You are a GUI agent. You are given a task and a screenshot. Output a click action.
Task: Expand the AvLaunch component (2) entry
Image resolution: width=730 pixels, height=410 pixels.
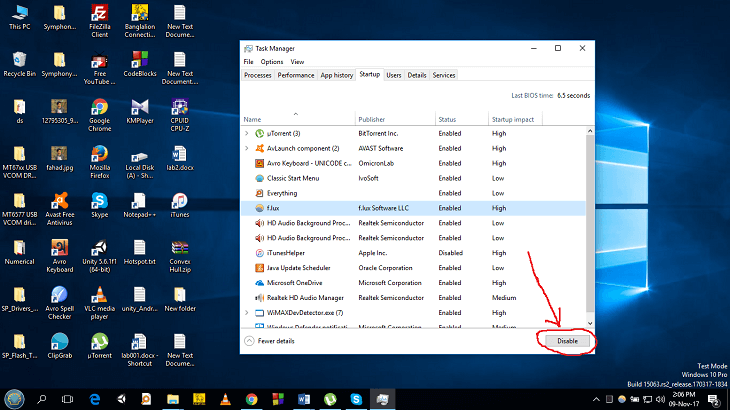tap(247, 148)
